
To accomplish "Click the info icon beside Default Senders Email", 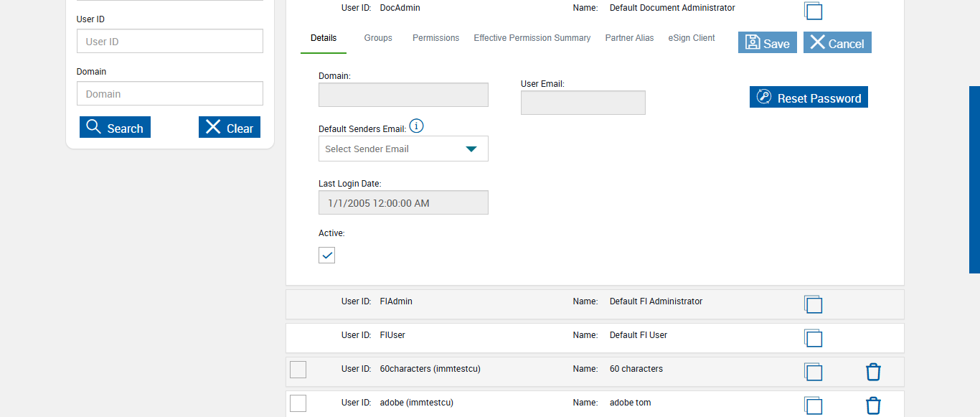I will pos(416,126).
